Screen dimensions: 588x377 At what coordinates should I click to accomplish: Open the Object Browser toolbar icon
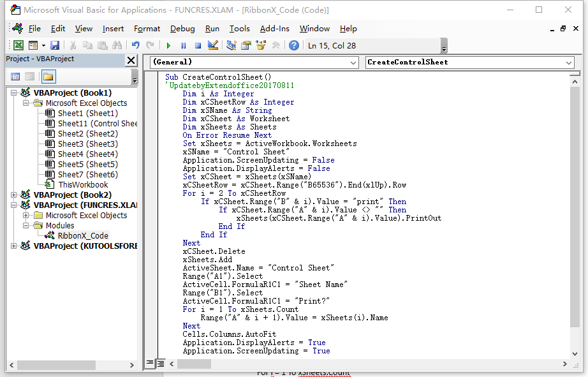click(x=261, y=45)
